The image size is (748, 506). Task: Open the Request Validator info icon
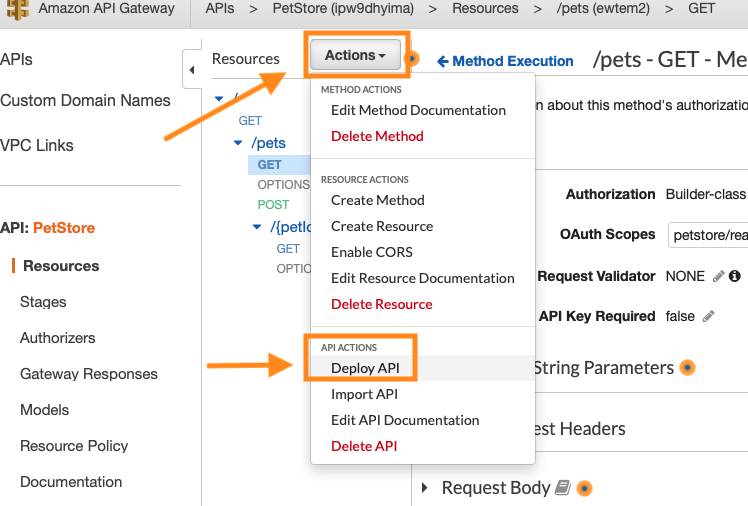[735, 276]
